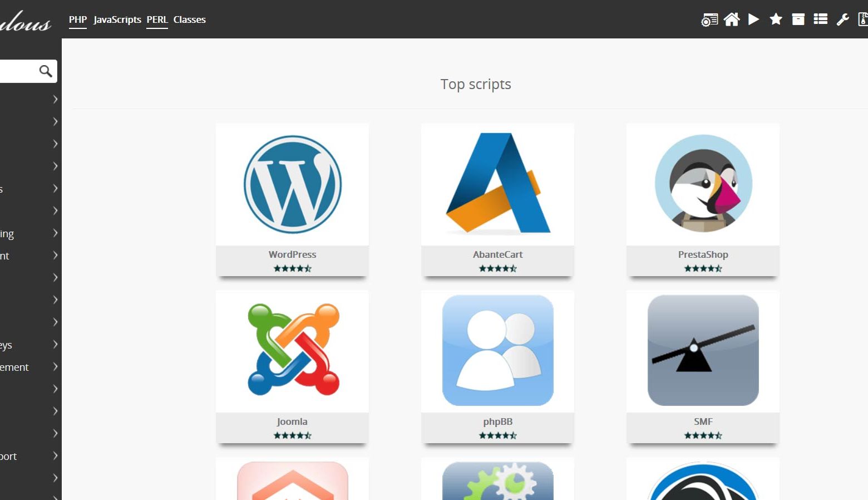The height and width of the screenshot is (500, 868).
Task: Click the WordPress script name
Action: pyautogui.click(x=293, y=254)
